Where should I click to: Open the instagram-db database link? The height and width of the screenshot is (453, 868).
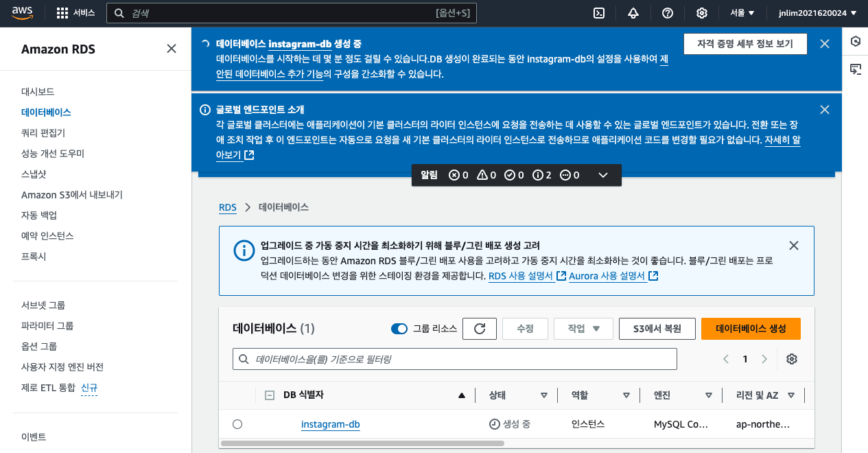click(x=330, y=424)
